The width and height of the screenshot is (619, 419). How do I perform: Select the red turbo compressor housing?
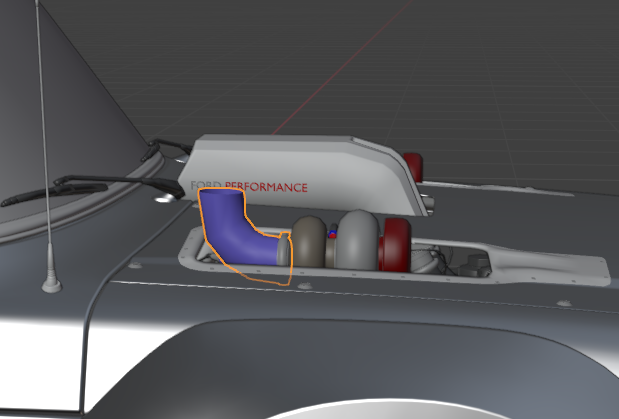[395, 245]
